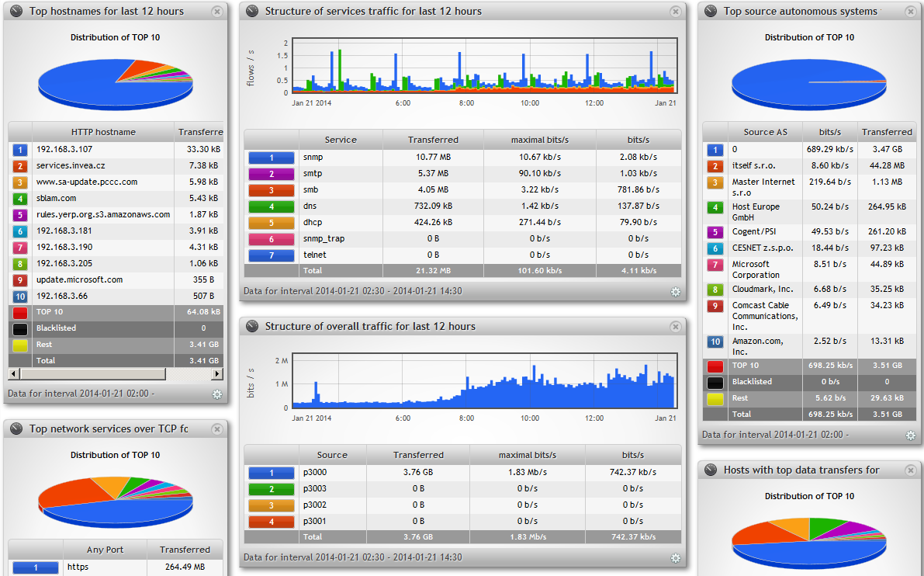This screenshot has width=924, height=576.
Task: Click the sblam.com hostname
Action: 56,199
